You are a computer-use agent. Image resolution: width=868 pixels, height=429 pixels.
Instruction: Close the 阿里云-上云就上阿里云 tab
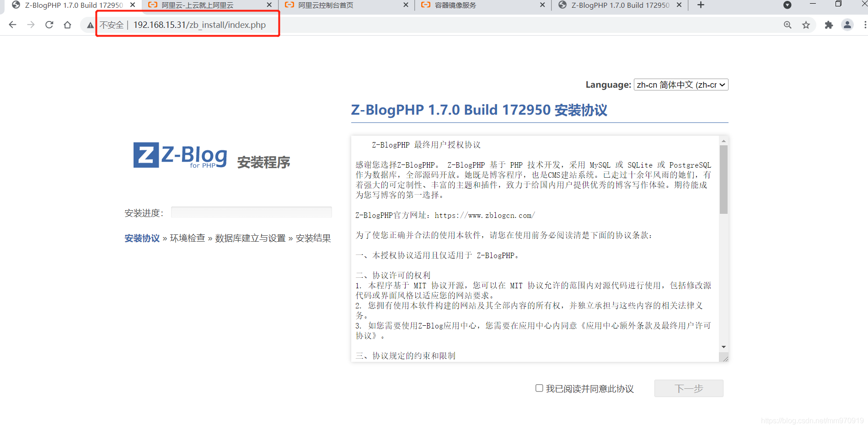[269, 5]
